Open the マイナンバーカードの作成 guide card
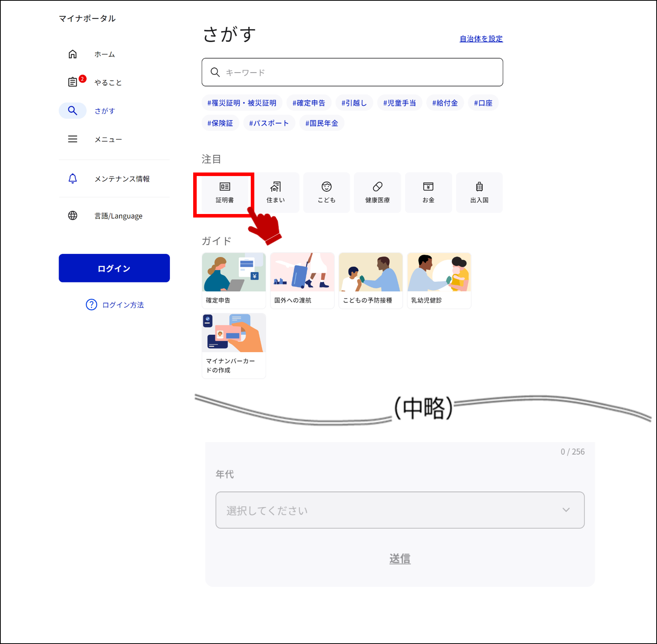 234,346
